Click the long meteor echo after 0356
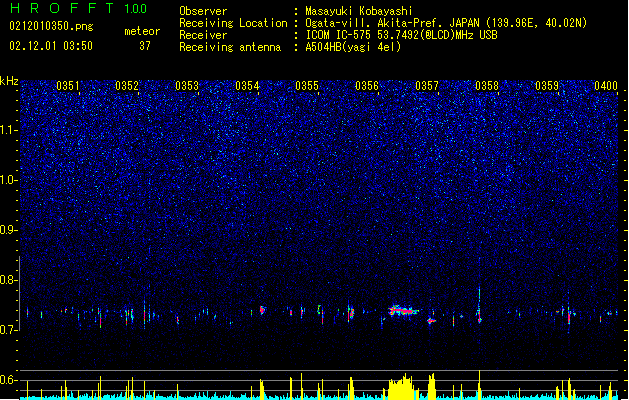Image resolution: width=629 pixels, height=400 pixels. [x=403, y=310]
